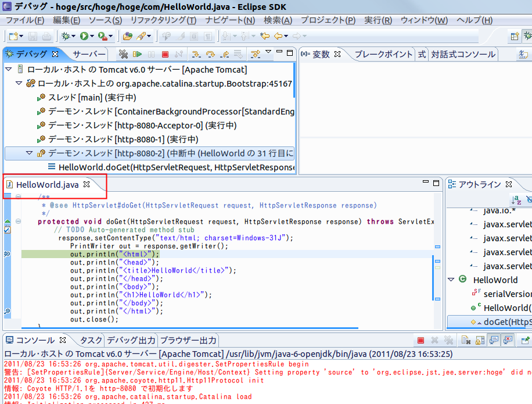
Task: Open dropdown arrow beside External Tools icon
Action: click(110, 36)
